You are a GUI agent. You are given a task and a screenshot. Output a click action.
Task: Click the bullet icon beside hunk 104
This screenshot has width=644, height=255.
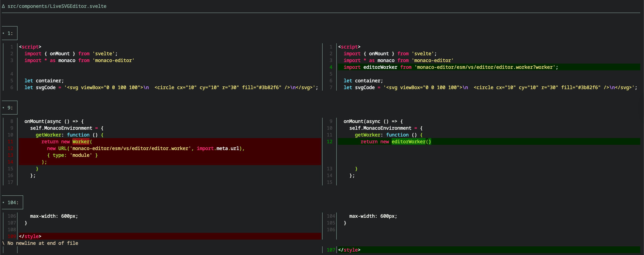pos(4,202)
